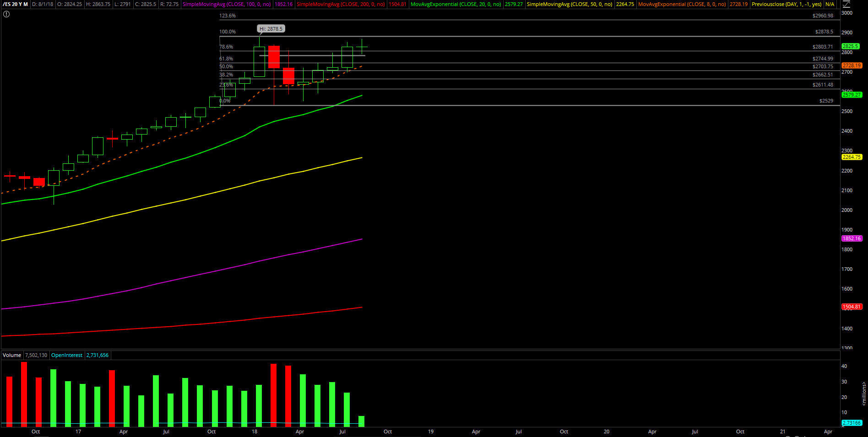Open the price axis scale settings icon
Viewport: 868px width, 437px height.
846,4
